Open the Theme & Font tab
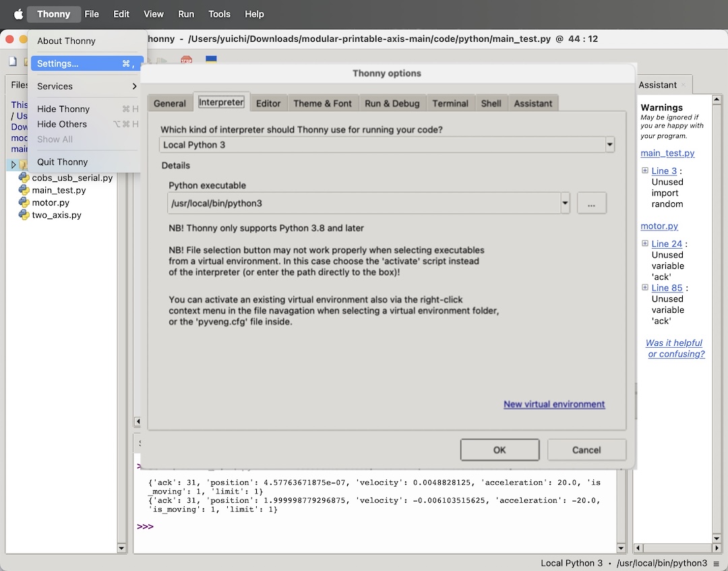The image size is (728, 571). pos(323,103)
